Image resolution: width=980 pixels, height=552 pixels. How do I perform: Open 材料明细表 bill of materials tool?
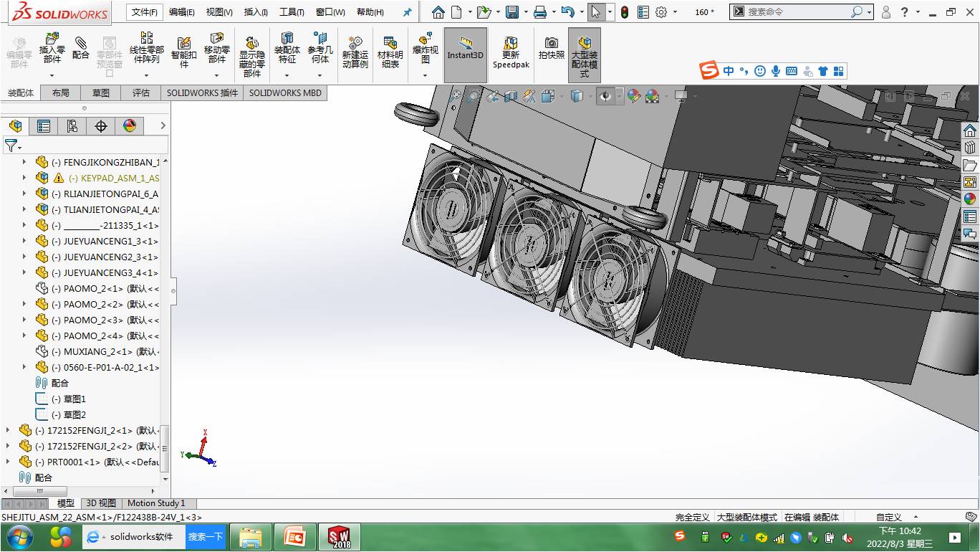[390, 52]
